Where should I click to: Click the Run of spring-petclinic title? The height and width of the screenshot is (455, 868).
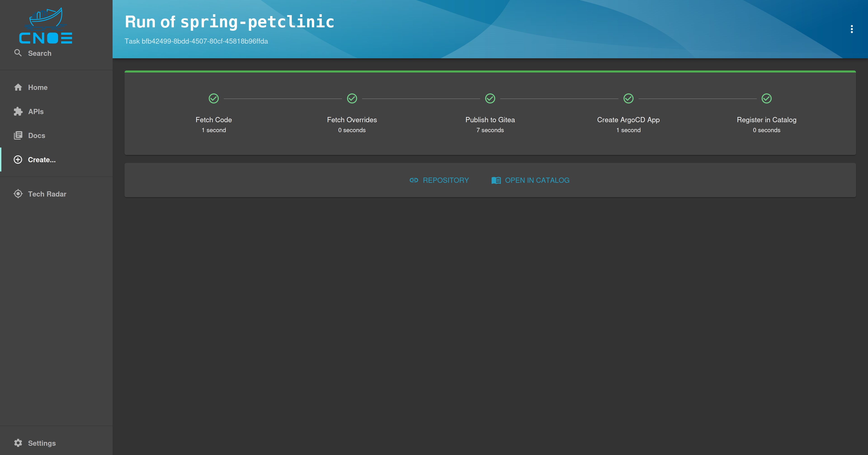pos(229,22)
